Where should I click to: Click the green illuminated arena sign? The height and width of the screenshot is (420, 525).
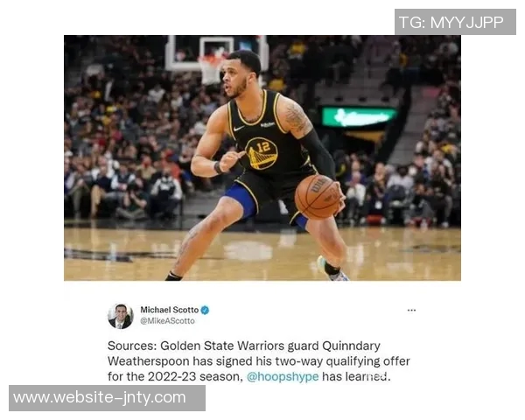(x=359, y=117)
